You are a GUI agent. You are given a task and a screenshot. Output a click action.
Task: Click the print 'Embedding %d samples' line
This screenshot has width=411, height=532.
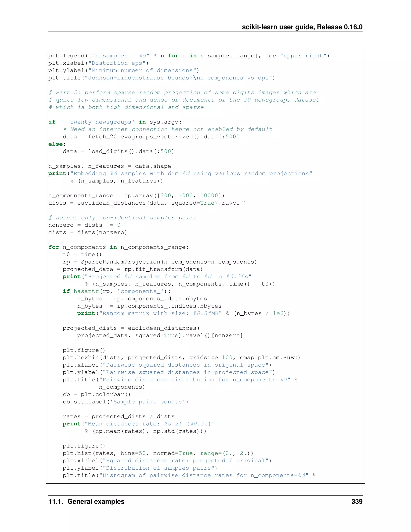180,173
